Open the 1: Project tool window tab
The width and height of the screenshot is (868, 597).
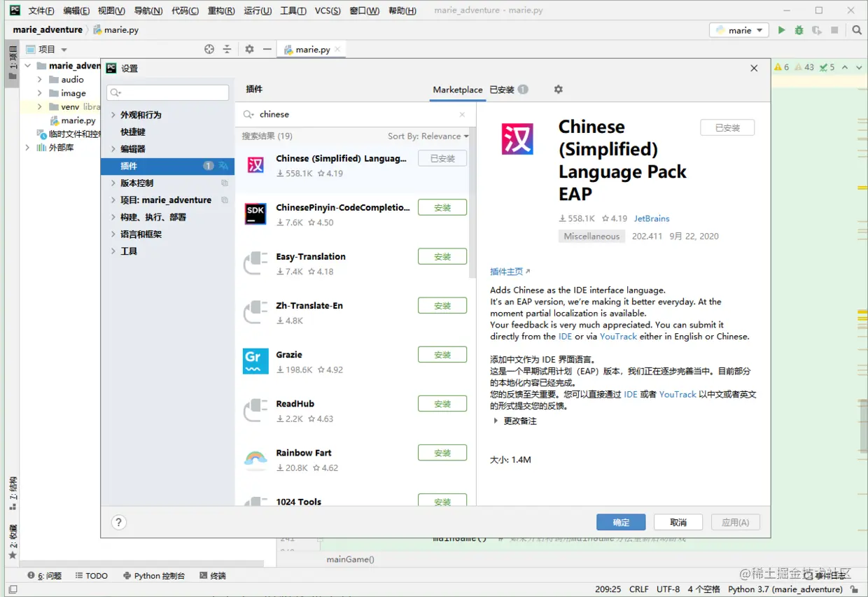13,64
